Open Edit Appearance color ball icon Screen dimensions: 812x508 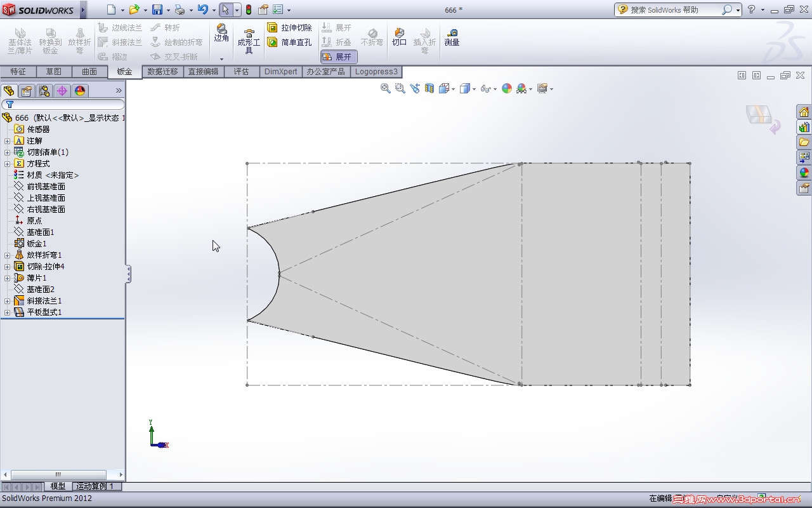click(506, 88)
